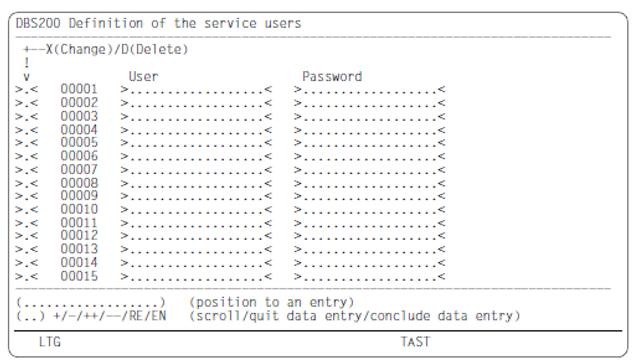Click the User field for entry 00001
635x364 pixels.
click(196, 90)
